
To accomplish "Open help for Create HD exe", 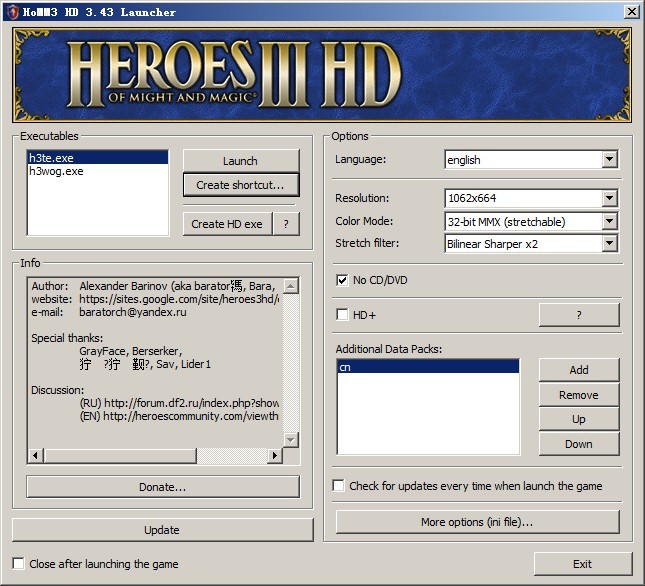I will 286,224.
